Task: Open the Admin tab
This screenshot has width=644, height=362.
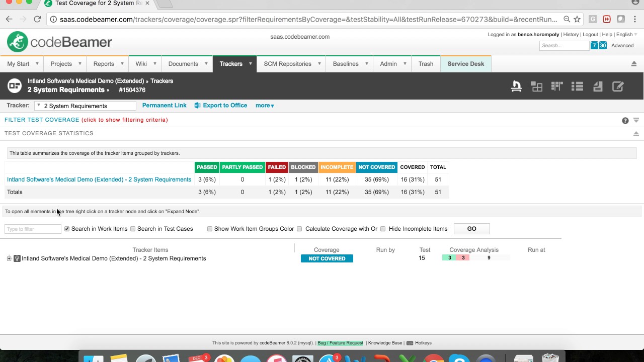Action: tap(388, 64)
